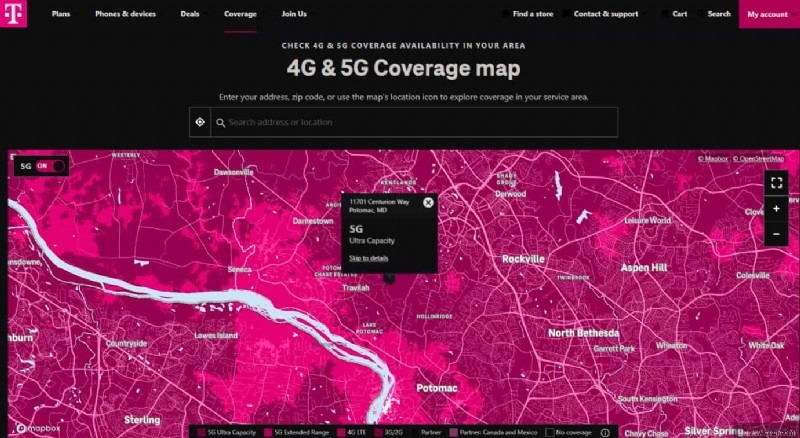The width and height of the screenshot is (800, 438).
Task: Click the North Bethesda map label
Action: coord(584,333)
